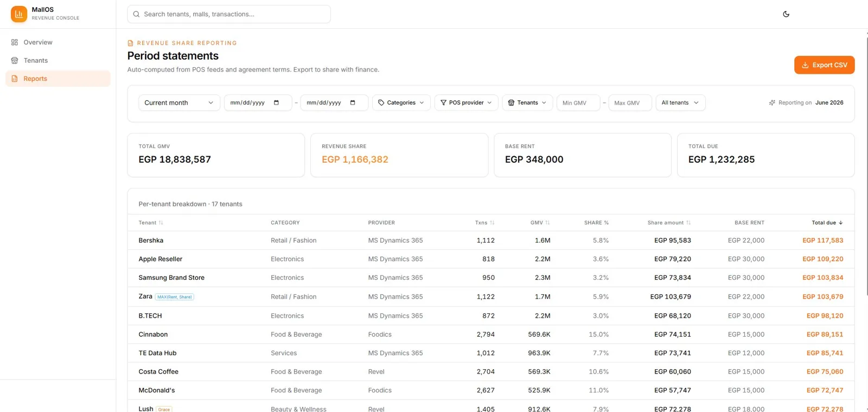Toggle dark mode moon icon
868x412 pixels.
786,14
